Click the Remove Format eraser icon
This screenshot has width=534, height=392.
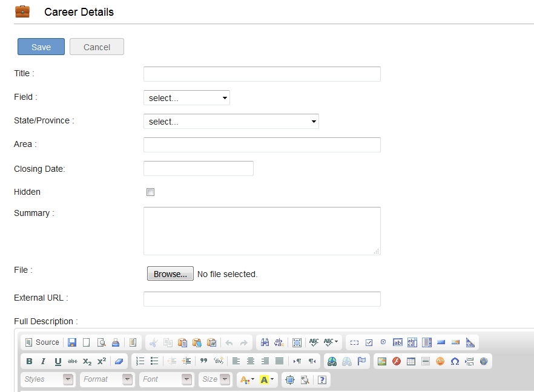click(x=119, y=361)
